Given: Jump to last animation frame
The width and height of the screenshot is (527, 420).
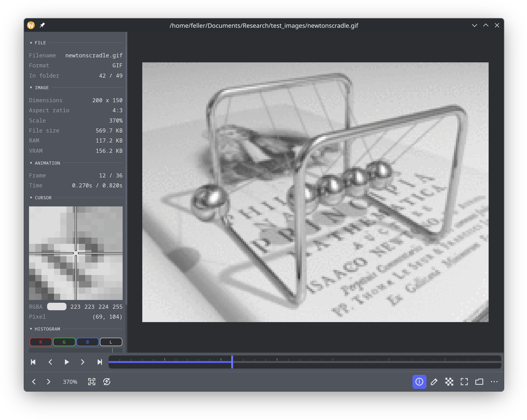Looking at the screenshot, I should 100,362.
